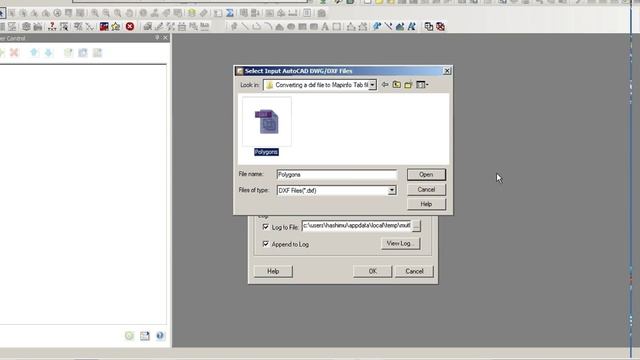The width and height of the screenshot is (640, 360).
Task: Click OK in the background dialog
Action: coord(372,271)
